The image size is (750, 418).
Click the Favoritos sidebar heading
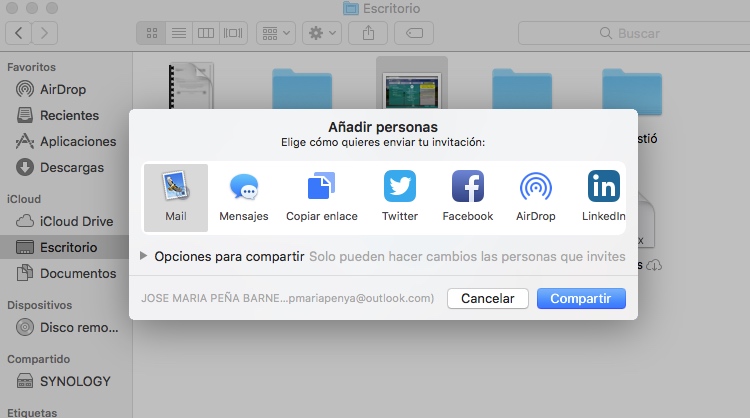click(32, 67)
